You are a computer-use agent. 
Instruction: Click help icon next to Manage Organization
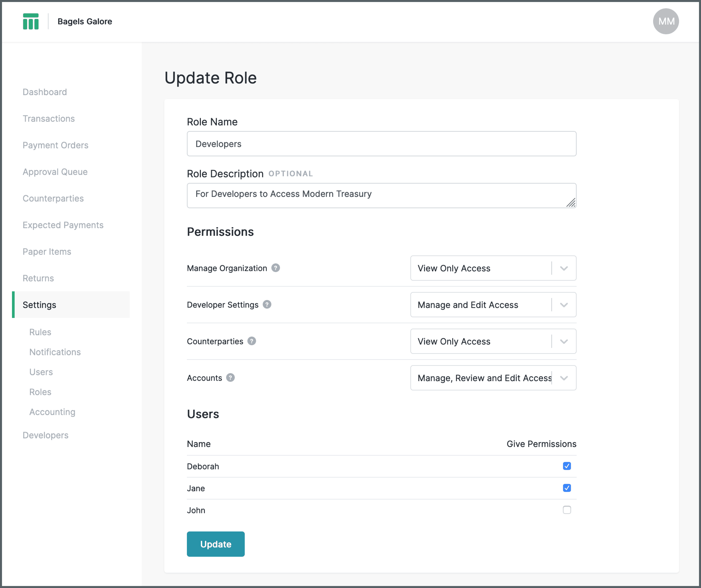pyautogui.click(x=275, y=268)
